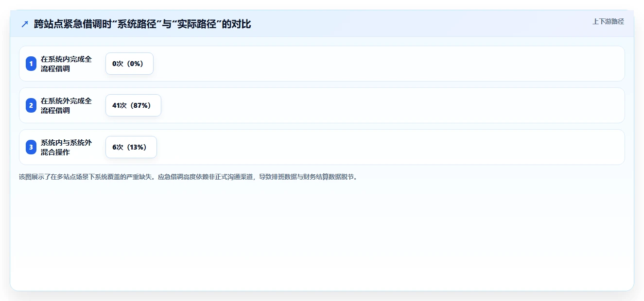Image resolution: width=644 pixels, height=301 pixels.
Task: Click the 上下游路径 label
Action: 608,21
